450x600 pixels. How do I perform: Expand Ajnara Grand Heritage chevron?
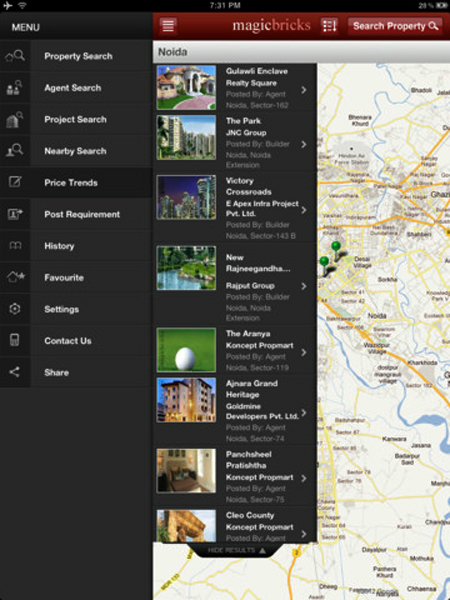(x=304, y=413)
